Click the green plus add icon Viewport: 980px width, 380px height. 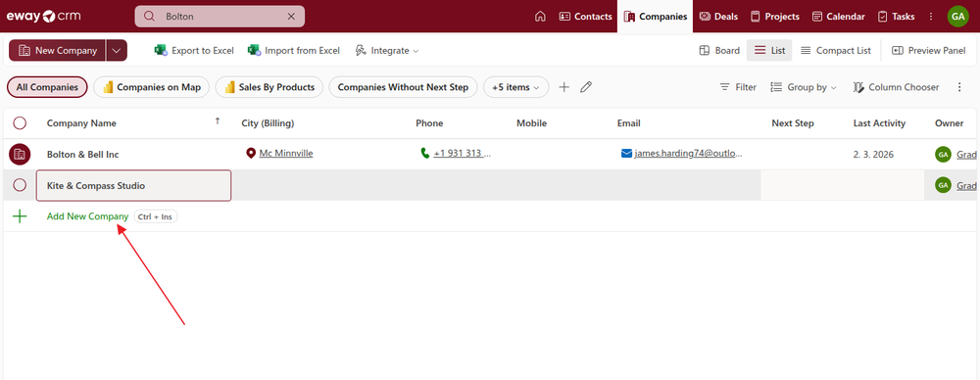(20, 216)
